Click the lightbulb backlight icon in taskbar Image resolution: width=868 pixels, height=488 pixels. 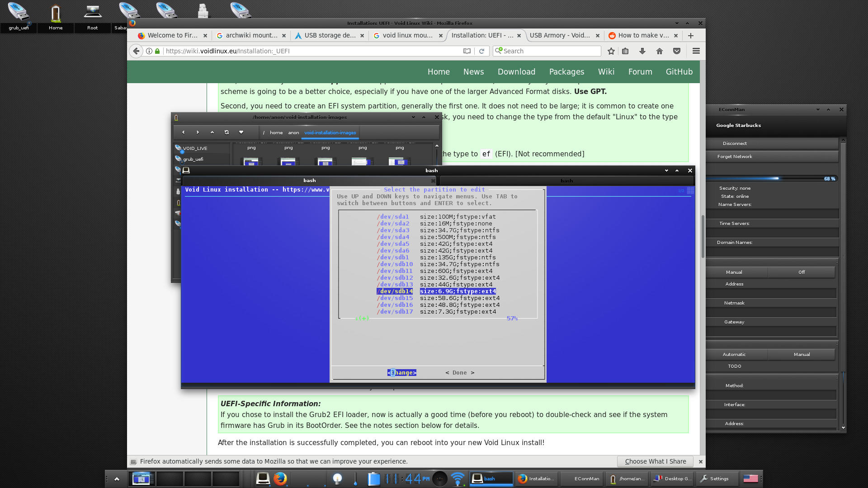tap(337, 479)
